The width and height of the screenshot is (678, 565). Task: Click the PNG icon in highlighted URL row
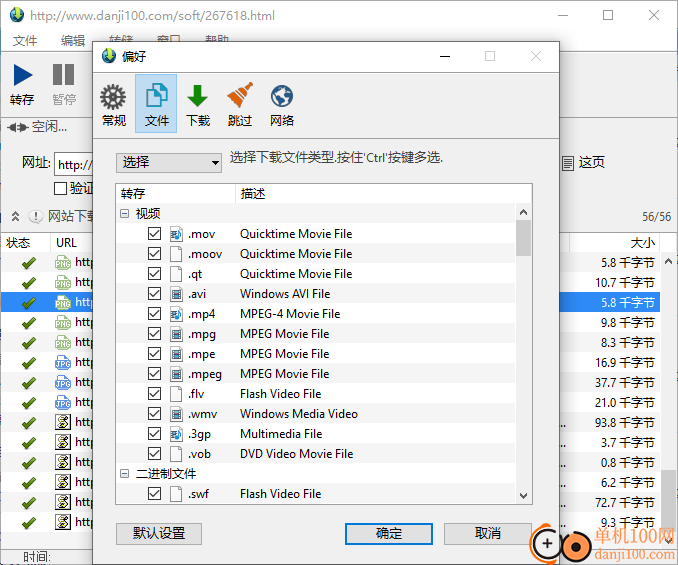pos(63,302)
